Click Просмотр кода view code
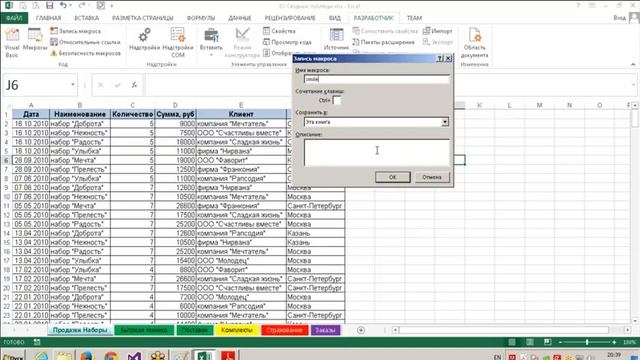Screen dimensions: 640x360 287,42
